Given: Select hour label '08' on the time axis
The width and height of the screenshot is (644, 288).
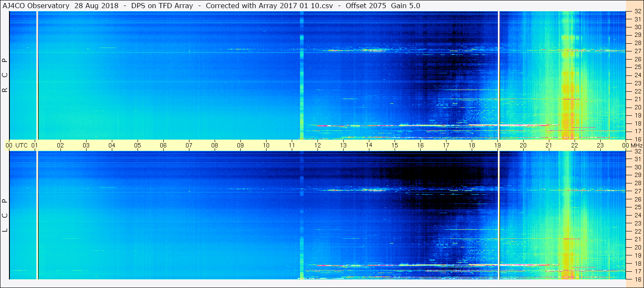Looking at the screenshot, I should coord(215,145).
